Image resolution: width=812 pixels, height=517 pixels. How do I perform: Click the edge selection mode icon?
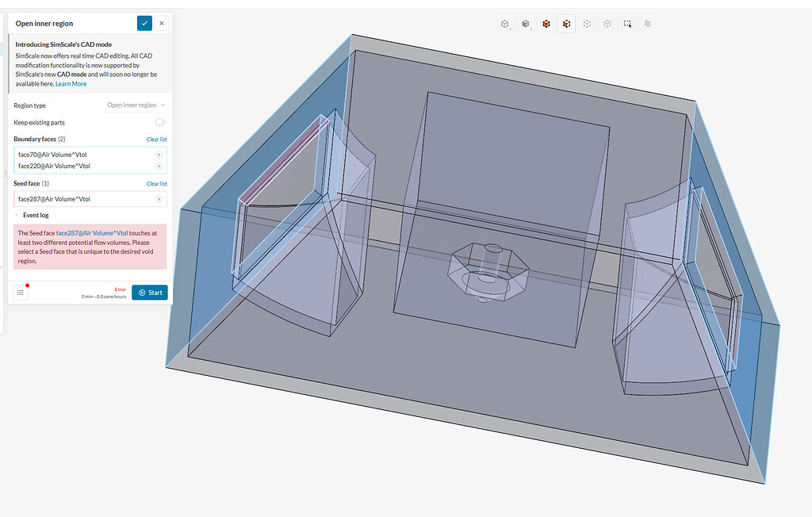(607, 24)
